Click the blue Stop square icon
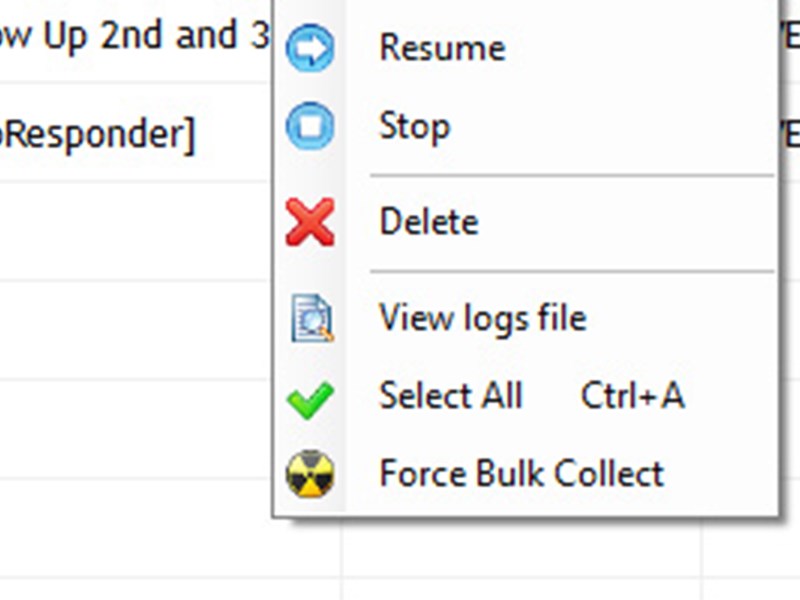The height and width of the screenshot is (600, 800). [312, 124]
